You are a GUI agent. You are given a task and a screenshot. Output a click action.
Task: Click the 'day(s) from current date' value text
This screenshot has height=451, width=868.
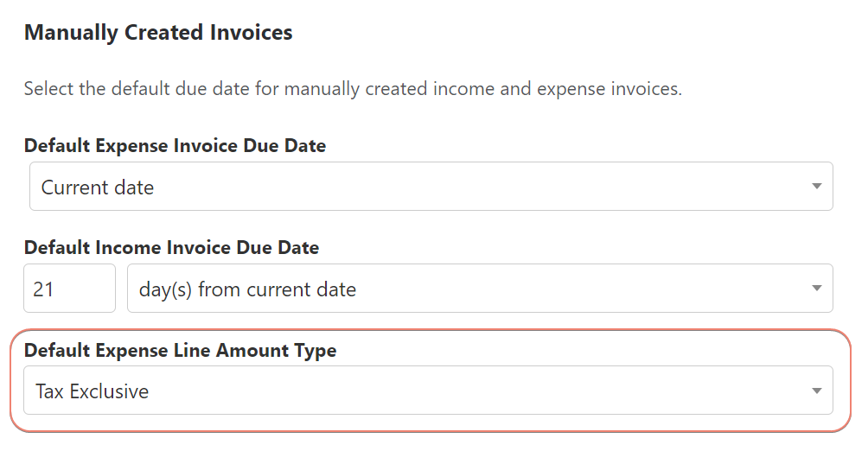(x=247, y=289)
